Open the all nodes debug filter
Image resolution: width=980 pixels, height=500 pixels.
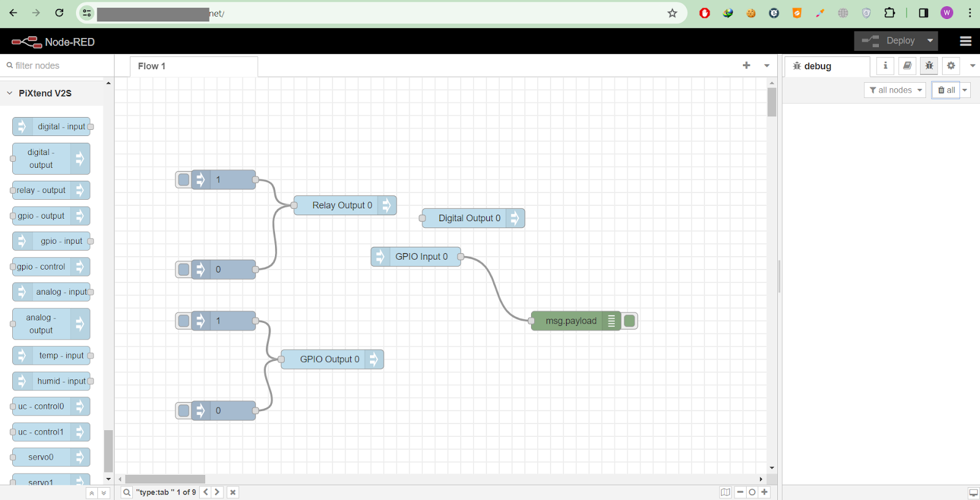pos(895,90)
